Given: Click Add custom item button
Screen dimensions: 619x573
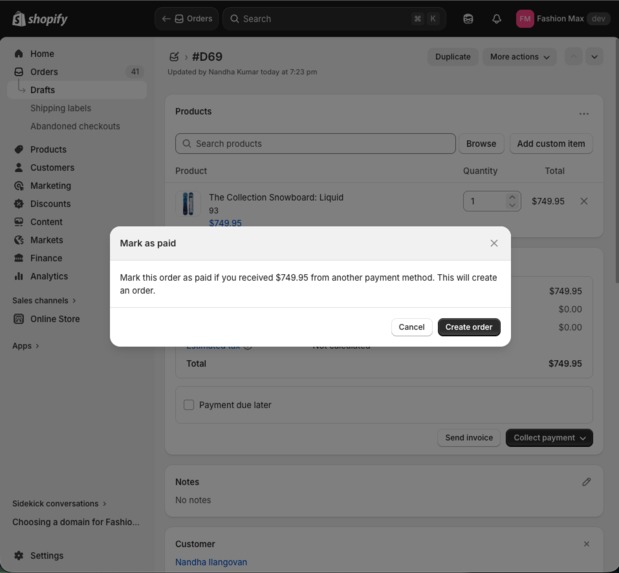Looking at the screenshot, I should point(551,144).
